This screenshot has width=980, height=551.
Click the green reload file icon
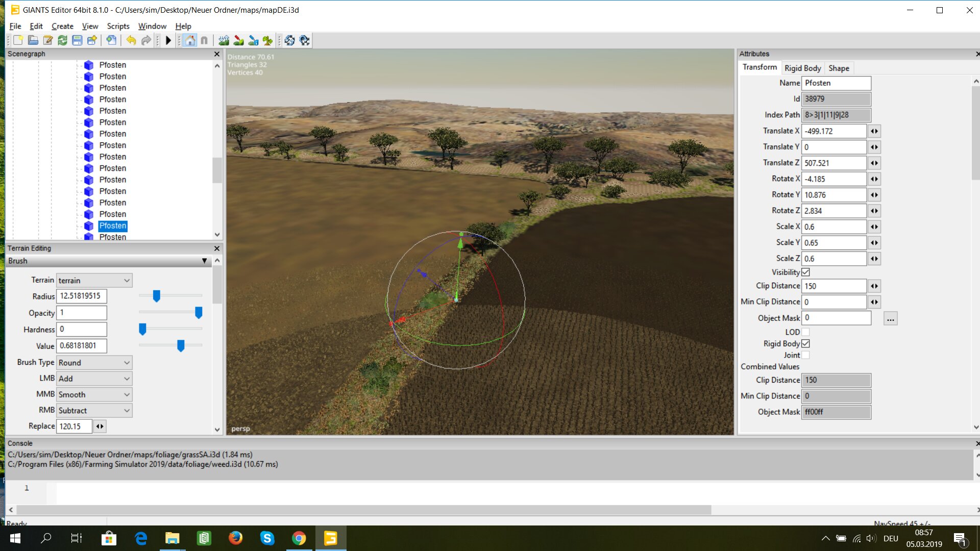tap(62, 40)
